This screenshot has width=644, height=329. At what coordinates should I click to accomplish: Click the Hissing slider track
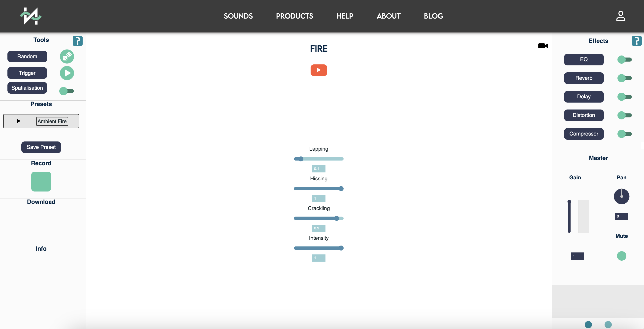tap(319, 189)
